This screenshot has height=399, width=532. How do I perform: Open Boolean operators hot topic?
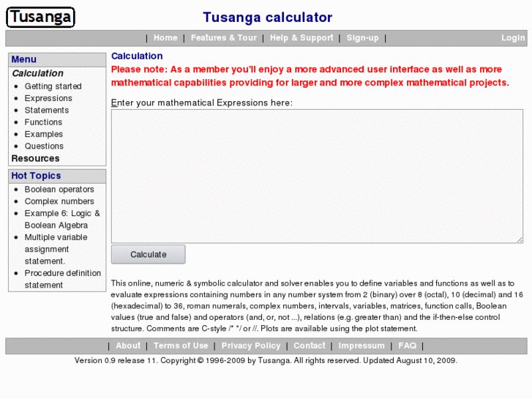[59, 189]
